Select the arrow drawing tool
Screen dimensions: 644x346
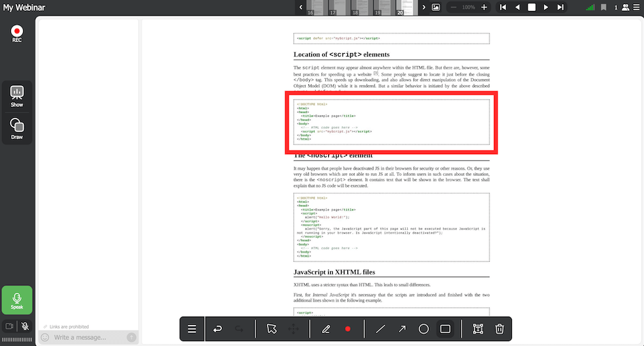402,329
